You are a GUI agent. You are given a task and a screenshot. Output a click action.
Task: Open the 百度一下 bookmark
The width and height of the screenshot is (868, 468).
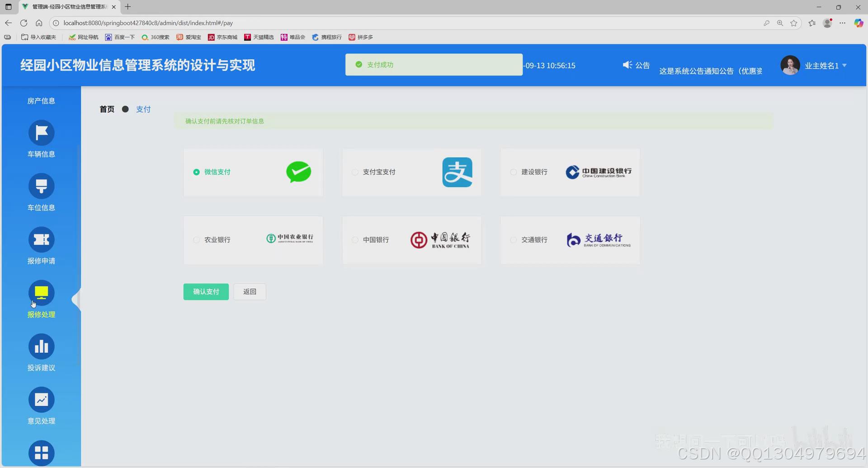pos(120,37)
